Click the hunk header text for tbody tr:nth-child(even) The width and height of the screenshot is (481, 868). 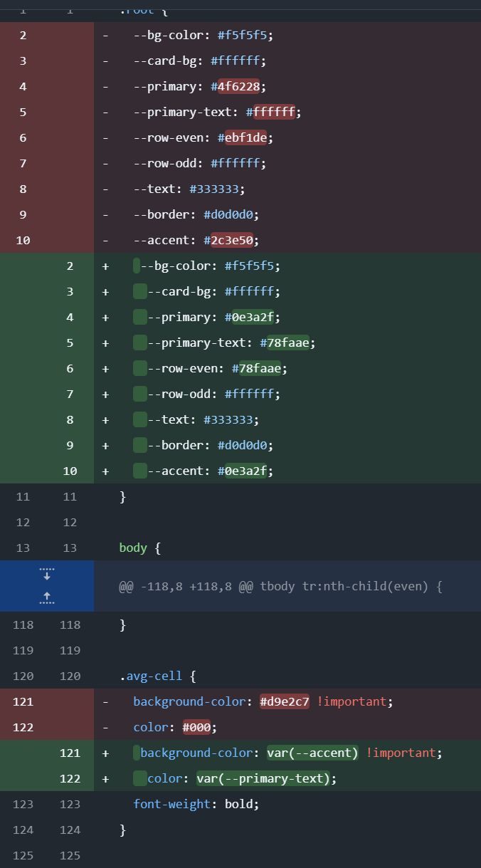(x=280, y=587)
